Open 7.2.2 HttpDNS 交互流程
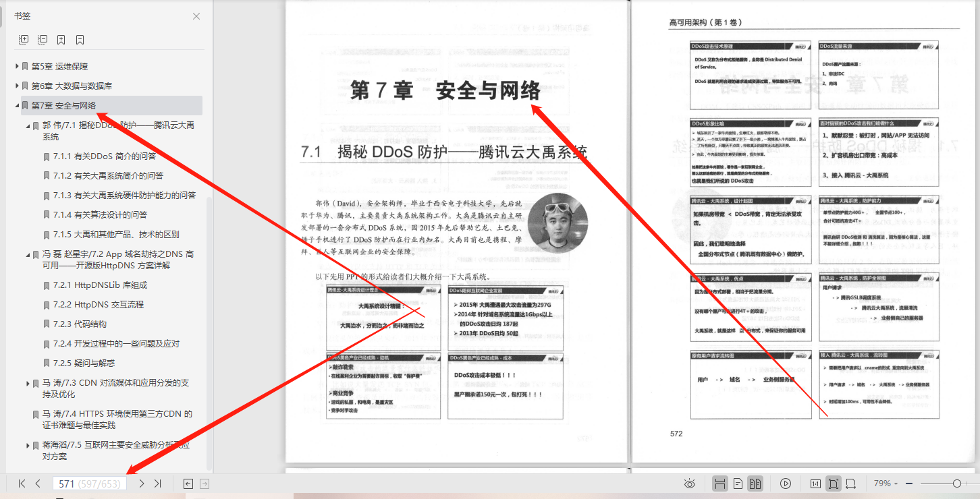This screenshot has width=980, height=499. (100, 305)
